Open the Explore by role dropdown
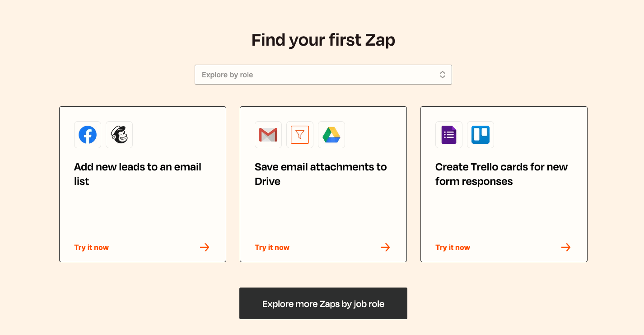Viewport: 644px width, 335px height. [x=323, y=74]
